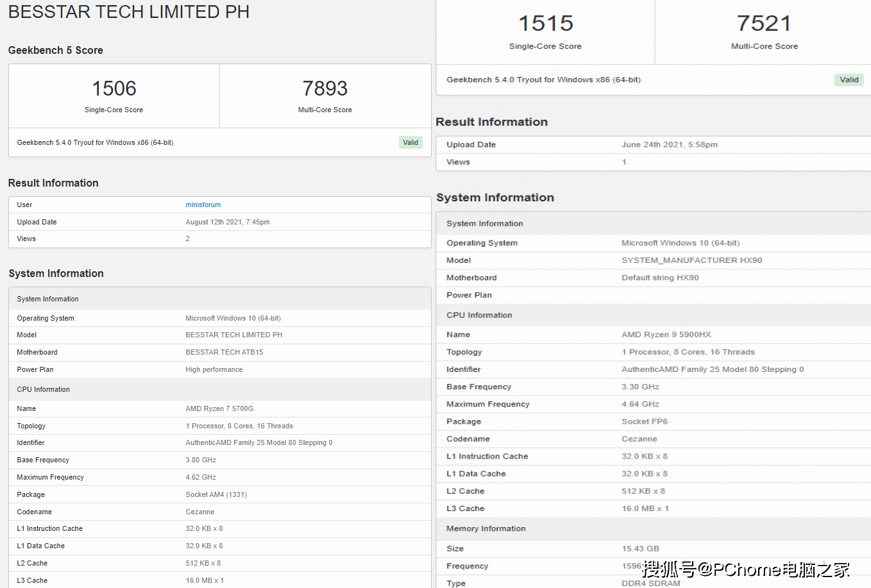Select the CPU name AMD Ryzen 7 5700G
The height and width of the screenshot is (588, 871).
(x=219, y=408)
